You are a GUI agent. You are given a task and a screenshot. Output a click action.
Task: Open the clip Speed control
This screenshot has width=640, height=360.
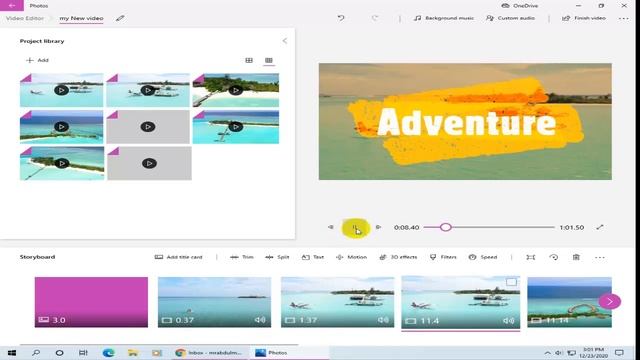[483, 257]
